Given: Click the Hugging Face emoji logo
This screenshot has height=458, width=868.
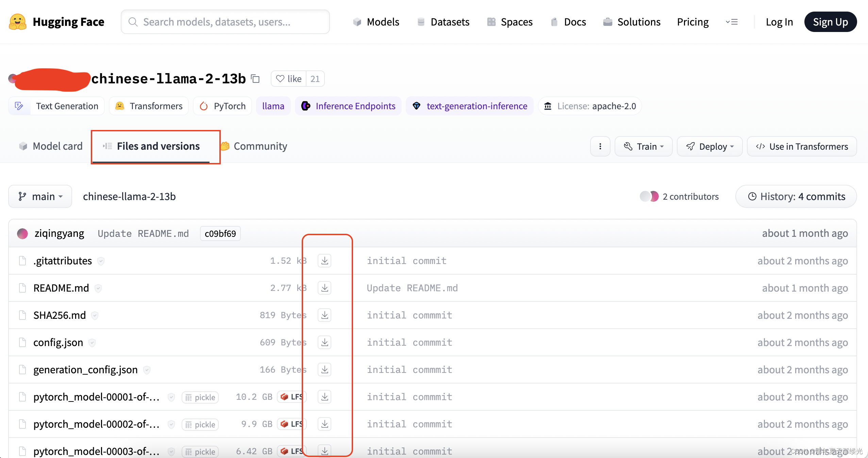Looking at the screenshot, I should coord(18,22).
